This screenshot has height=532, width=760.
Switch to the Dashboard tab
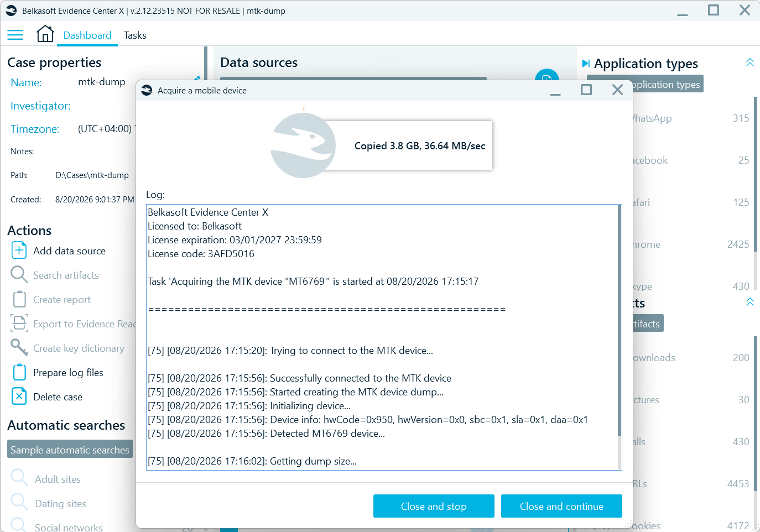[87, 35]
